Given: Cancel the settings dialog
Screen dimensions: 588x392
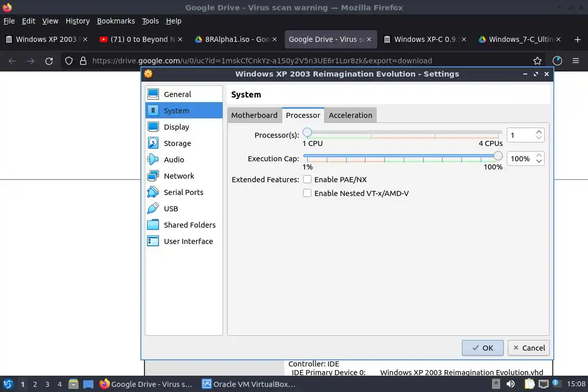Looking at the screenshot, I should 529,348.
